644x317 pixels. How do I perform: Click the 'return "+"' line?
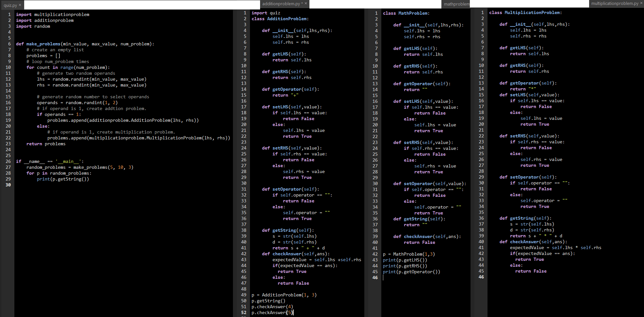[286, 95]
